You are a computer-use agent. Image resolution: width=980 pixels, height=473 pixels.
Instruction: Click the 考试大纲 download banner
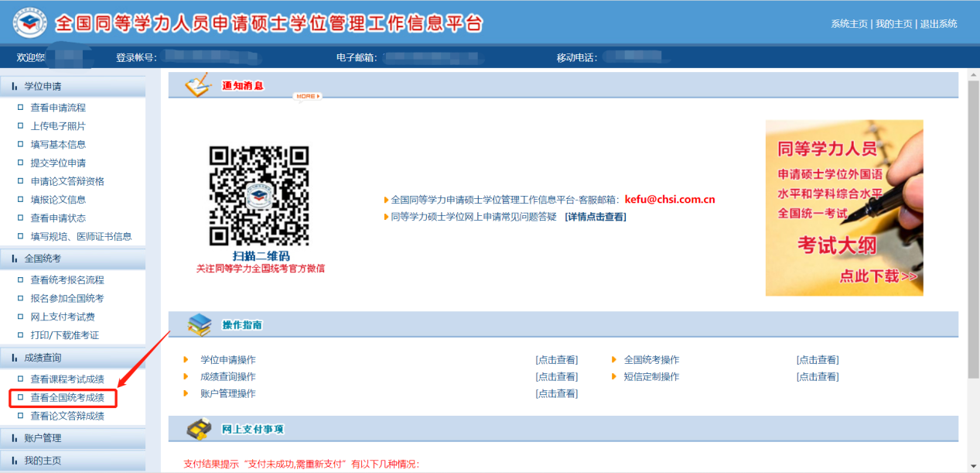coord(845,207)
